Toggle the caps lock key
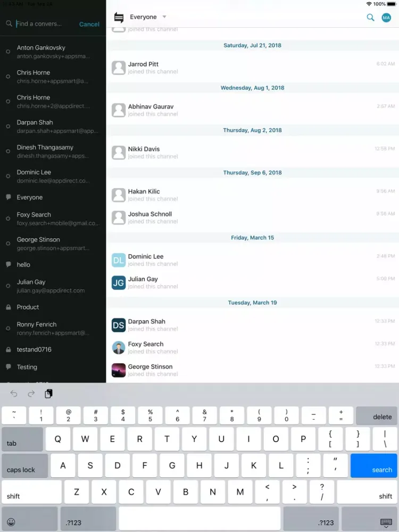Image resolution: width=399 pixels, height=532 pixels. tap(24, 465)
